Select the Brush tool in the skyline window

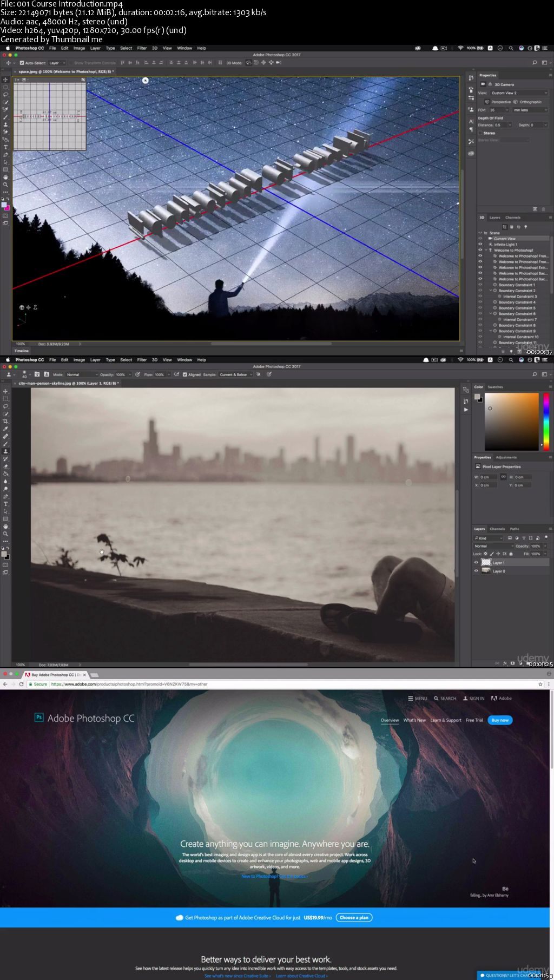pyautogui.click(x=5, y=444)
